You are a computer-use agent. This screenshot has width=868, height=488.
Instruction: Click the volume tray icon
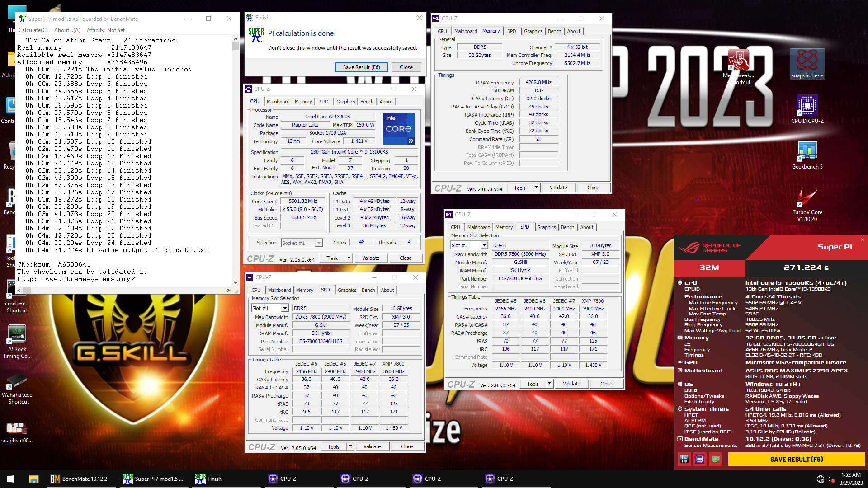(831, 479)
